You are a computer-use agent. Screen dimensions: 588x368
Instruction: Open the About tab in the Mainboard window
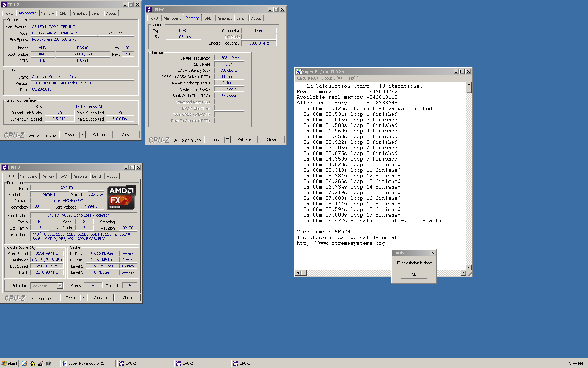tap(111, 13)
